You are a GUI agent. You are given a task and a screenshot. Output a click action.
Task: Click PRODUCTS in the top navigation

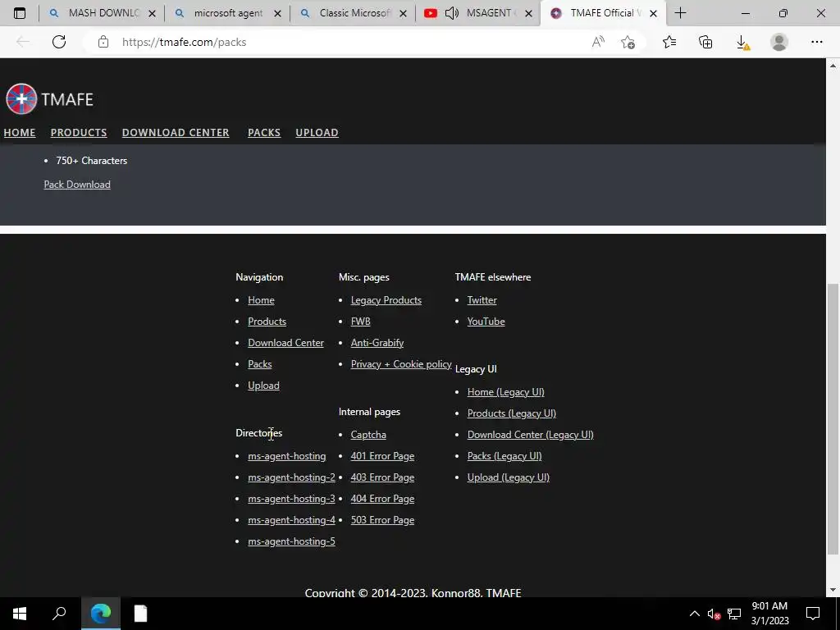point(79,132)
